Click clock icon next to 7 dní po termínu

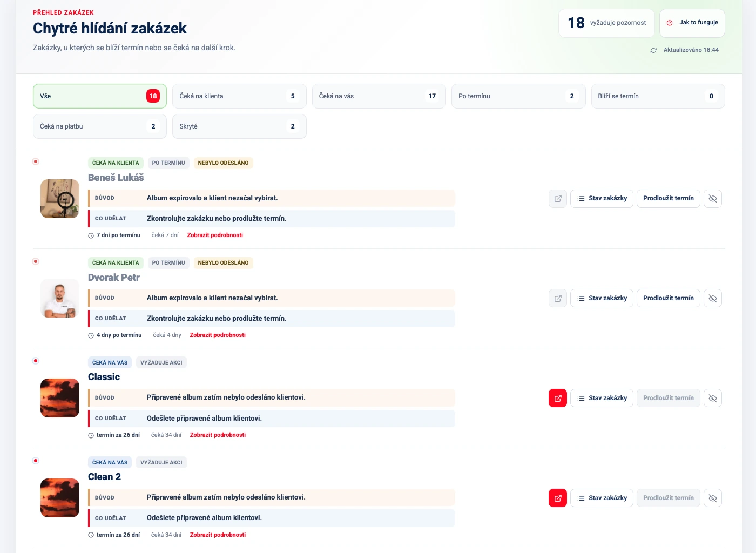pos(91,235)
